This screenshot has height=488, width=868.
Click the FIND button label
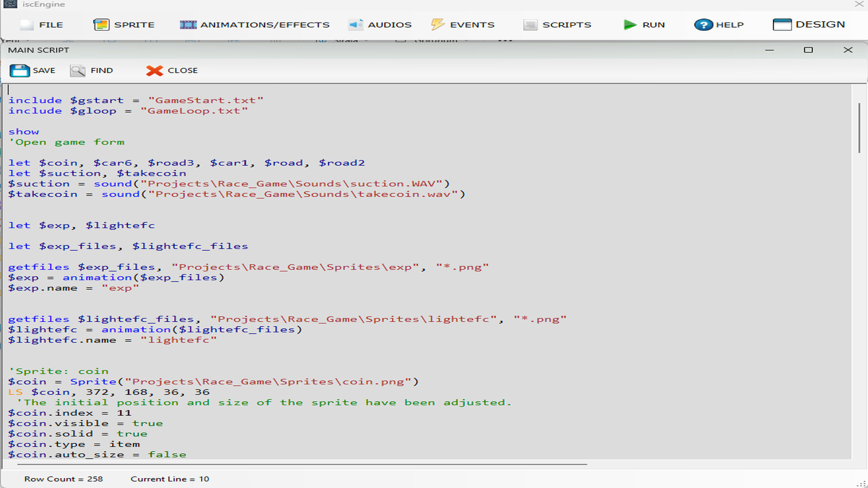tap(102, 70)
